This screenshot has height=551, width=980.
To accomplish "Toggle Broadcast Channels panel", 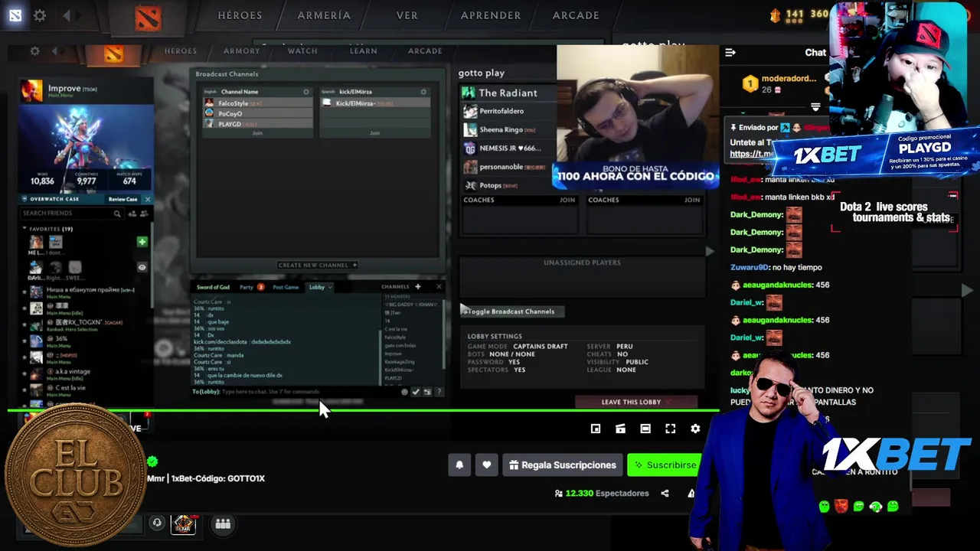I will [x=511, y=311].
